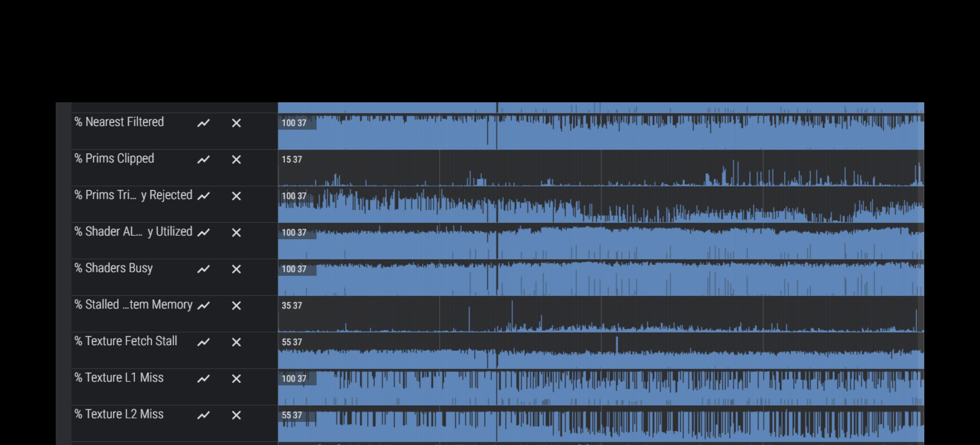
Task: Remove the % Texture Fetch Stall metric
Action: point(236,342)
